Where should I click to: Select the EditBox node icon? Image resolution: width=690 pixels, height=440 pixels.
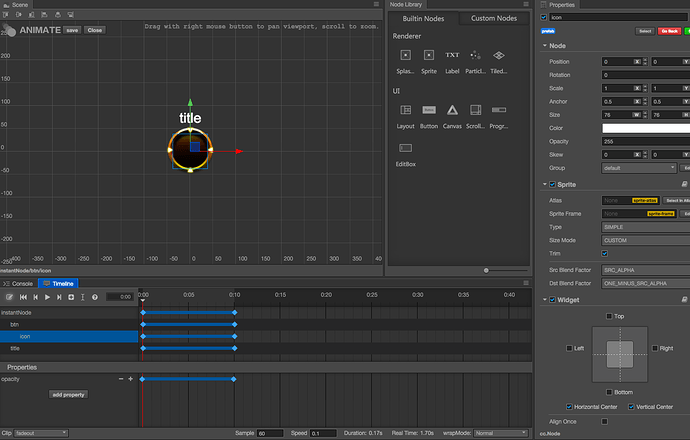pyautogui.click(x=405, y=149)
